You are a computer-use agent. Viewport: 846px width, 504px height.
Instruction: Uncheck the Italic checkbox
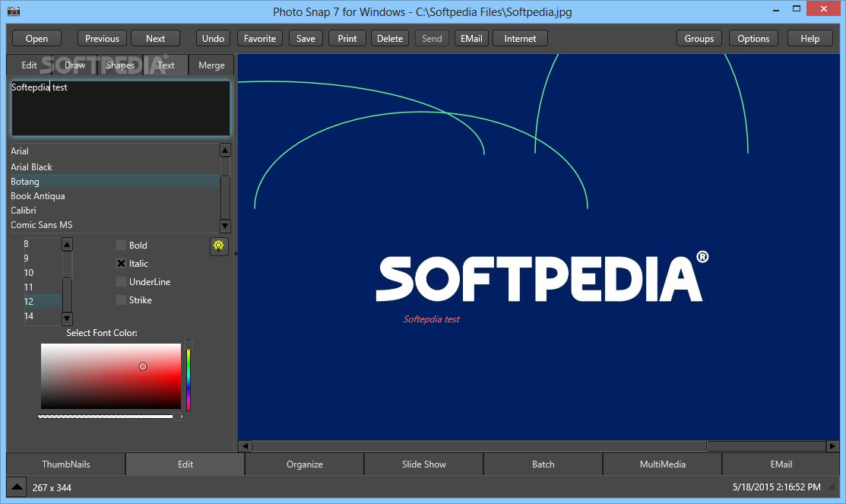121,263
